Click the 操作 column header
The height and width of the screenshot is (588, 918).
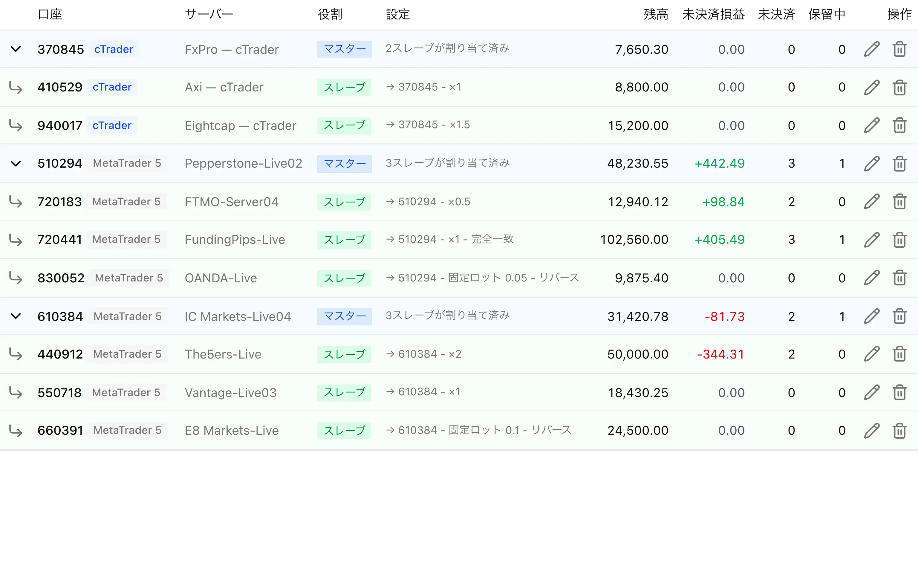(x=900, y=15)
